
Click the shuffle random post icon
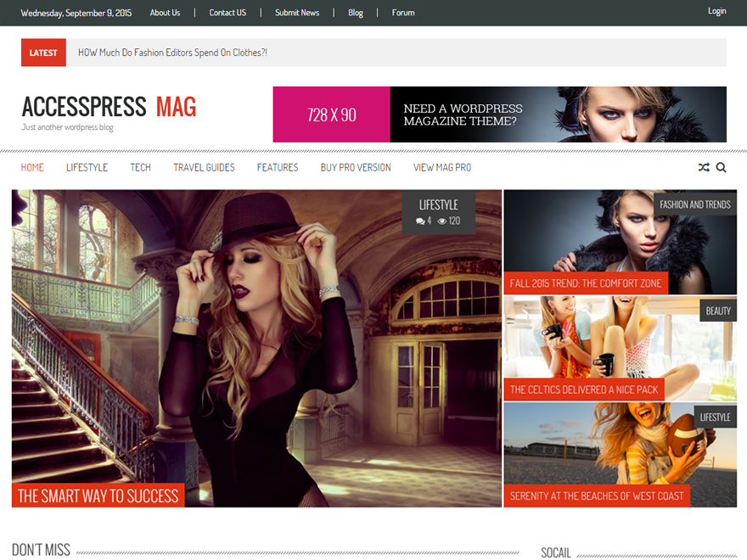click(704, 168)
